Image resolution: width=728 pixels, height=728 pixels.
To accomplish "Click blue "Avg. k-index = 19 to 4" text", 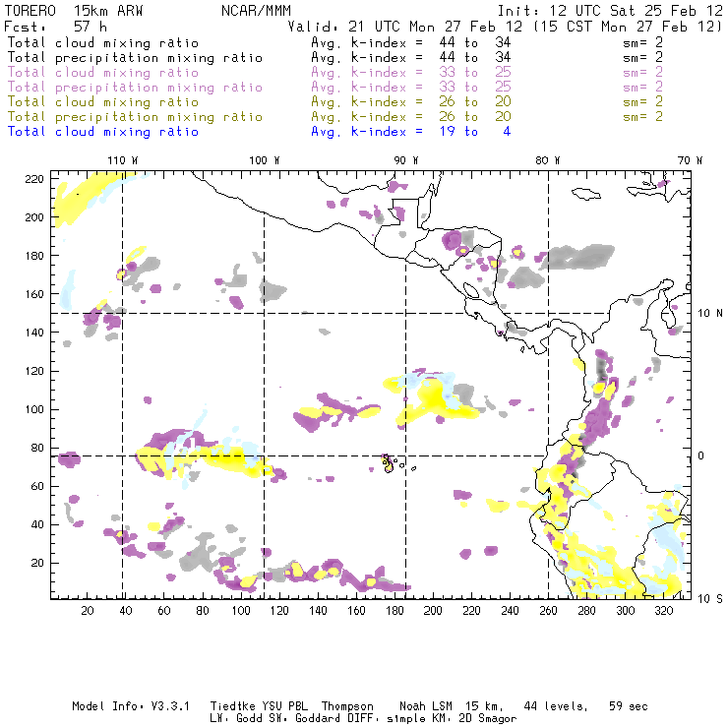I will 411,132.
